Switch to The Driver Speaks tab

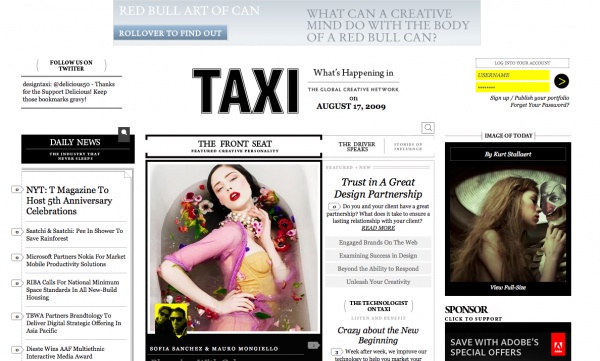(x=357, y=147)
